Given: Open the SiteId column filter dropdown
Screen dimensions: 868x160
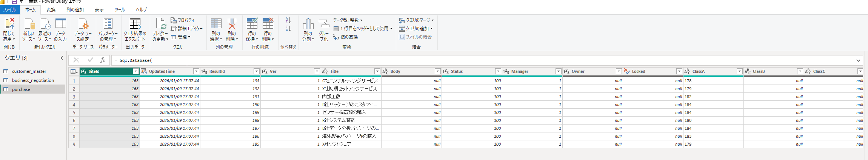Looking at the screenshot, I should tap(136, 71).
